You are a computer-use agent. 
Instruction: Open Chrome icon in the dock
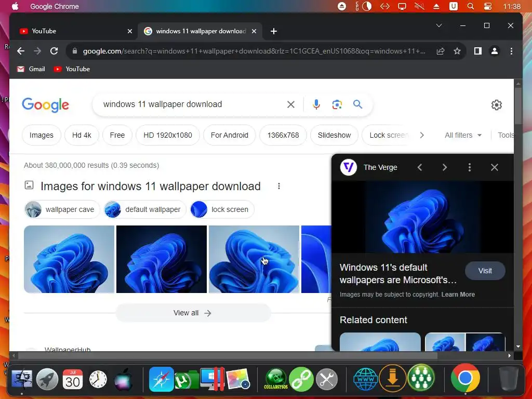point(465,378)
